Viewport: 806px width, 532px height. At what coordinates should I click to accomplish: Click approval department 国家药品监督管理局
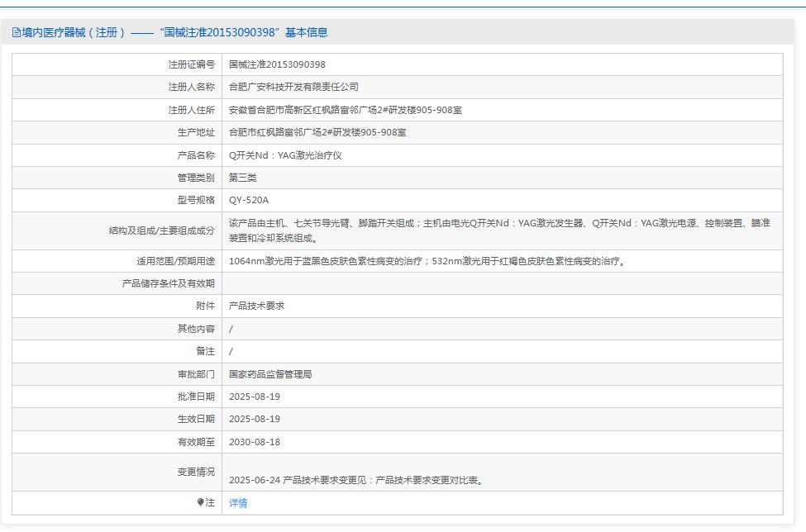270,374
